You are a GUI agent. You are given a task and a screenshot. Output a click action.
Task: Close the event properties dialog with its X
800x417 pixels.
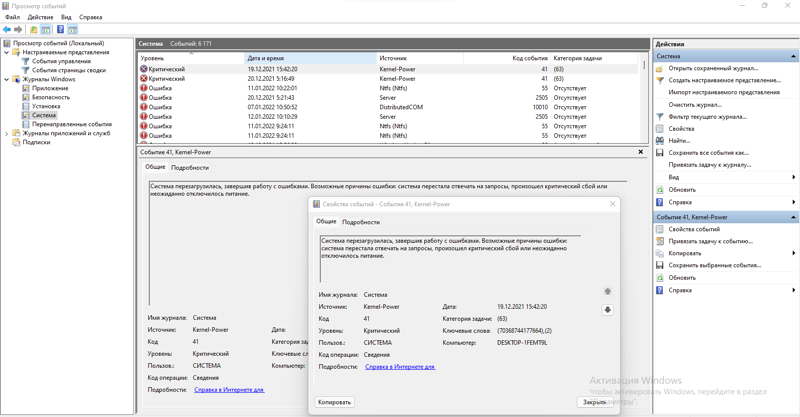click(x=612, y=204)
